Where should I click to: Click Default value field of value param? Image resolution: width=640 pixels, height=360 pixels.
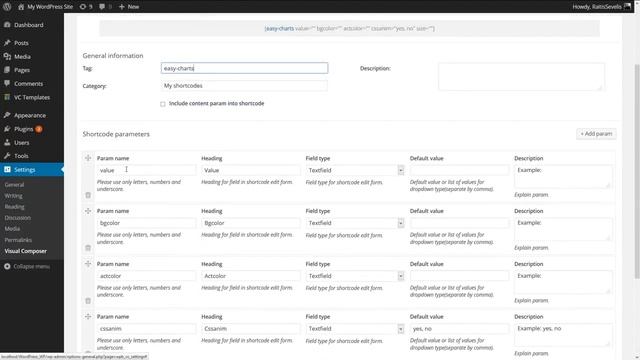click(459, 170)
